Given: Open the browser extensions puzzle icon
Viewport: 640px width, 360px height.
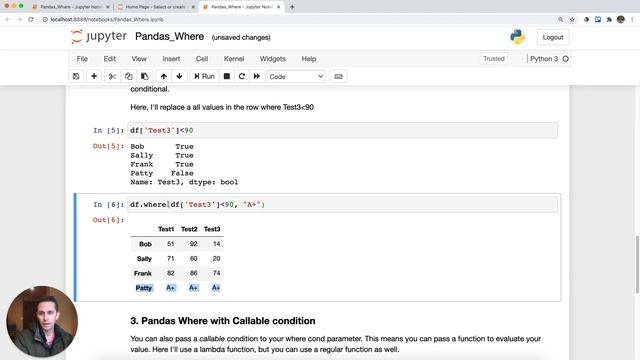Looking at the screenshot, I should point(609,19).
